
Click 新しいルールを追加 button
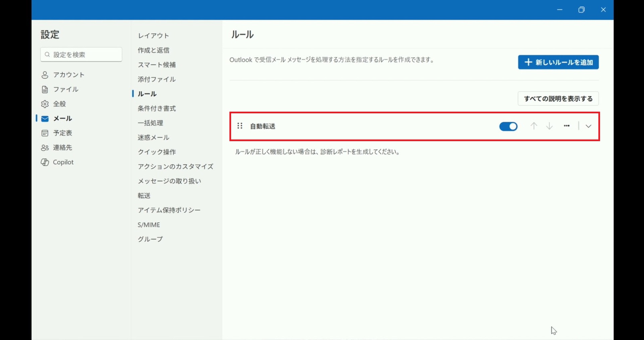[558, 62]
